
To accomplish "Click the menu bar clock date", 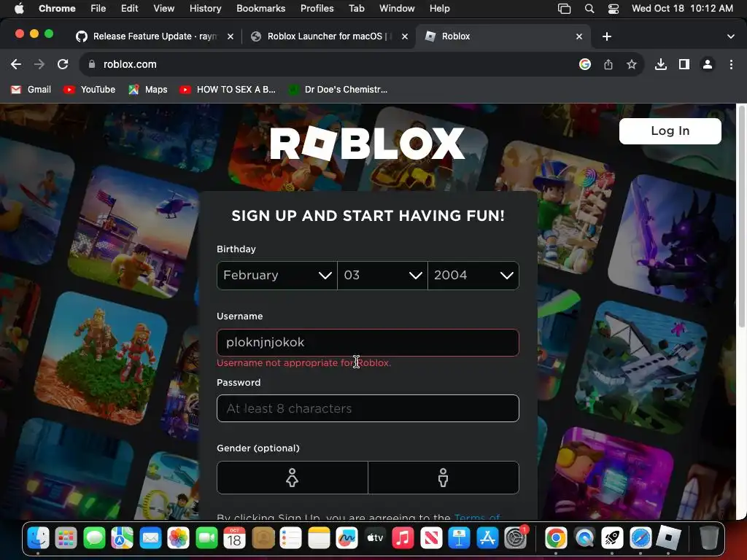I will [682, 9].
